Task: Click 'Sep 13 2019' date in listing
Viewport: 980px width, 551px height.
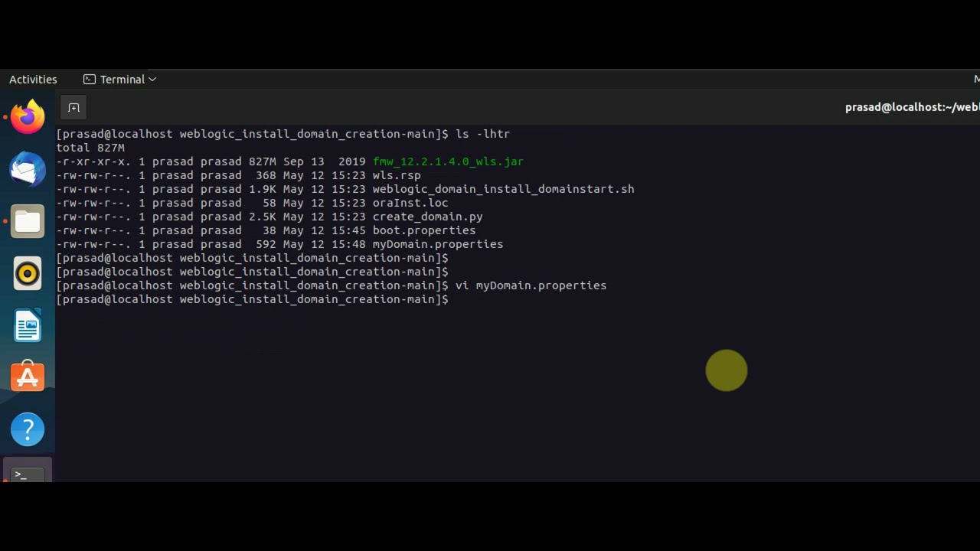Action: pos(325,161)
